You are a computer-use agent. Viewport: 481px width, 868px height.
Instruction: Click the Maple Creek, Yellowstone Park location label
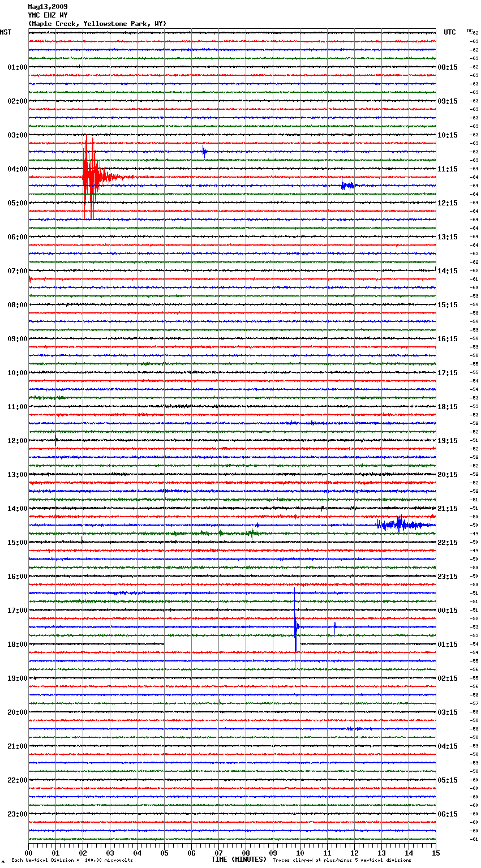tap(97, 24)
